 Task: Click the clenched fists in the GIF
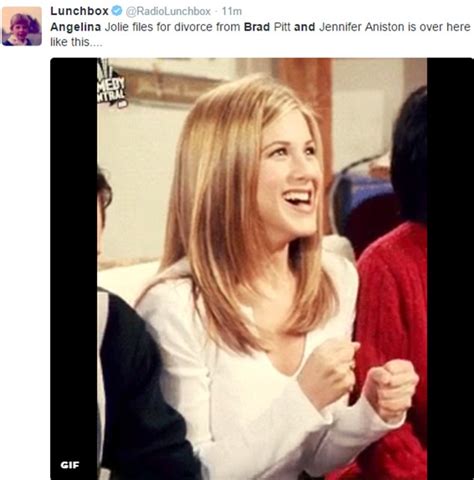(x=358, y=378)
